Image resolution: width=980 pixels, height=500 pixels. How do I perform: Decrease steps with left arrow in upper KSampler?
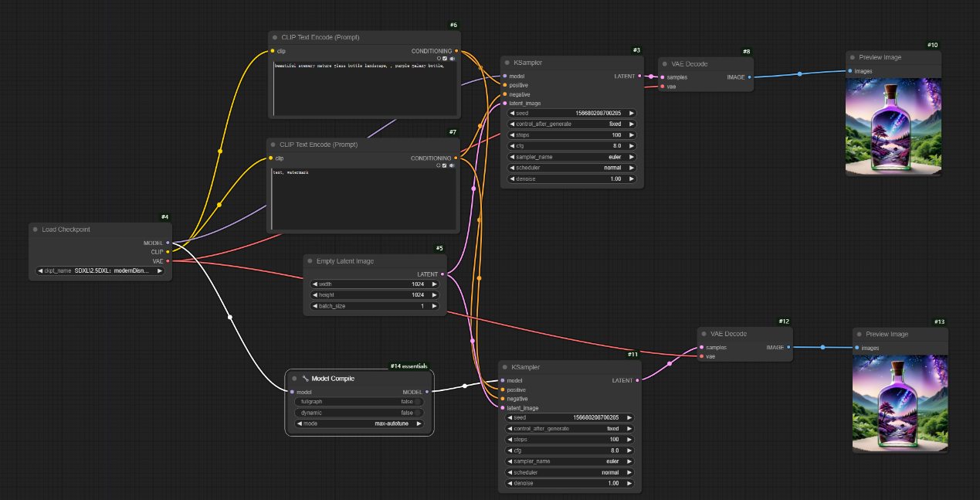[512, 134]
